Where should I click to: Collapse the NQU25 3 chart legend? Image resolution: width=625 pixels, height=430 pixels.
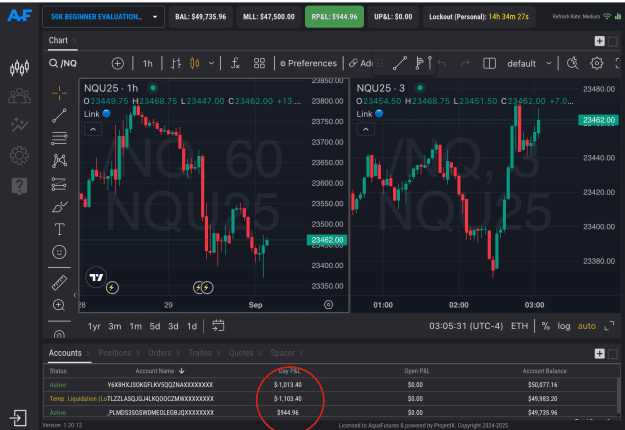(366, 130)
